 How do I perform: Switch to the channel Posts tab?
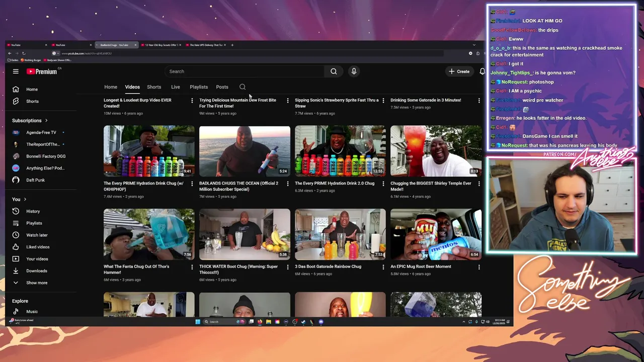pos(222,87)
